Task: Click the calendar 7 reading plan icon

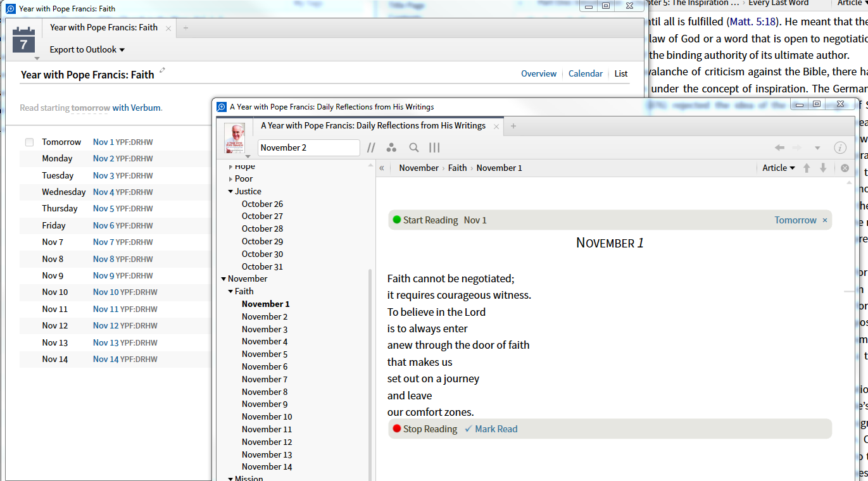Action: 23,41
